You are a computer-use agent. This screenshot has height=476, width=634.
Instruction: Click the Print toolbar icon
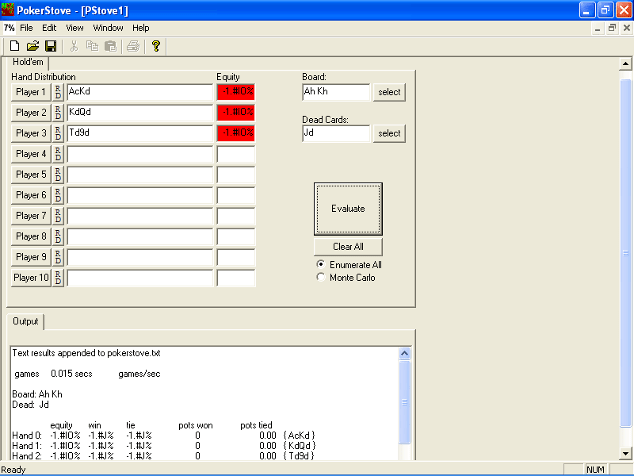133,46
